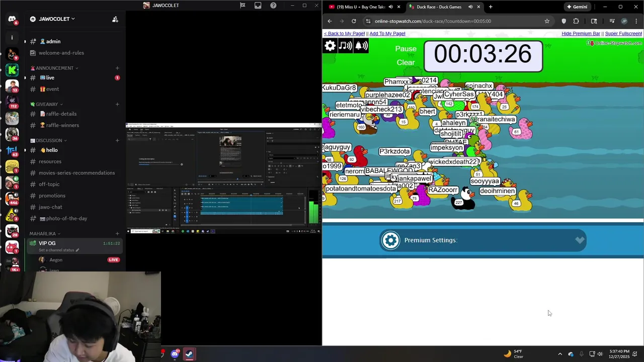The image size is (644, 362).
Task: Open the admin channel
Action: coord(74,42)
